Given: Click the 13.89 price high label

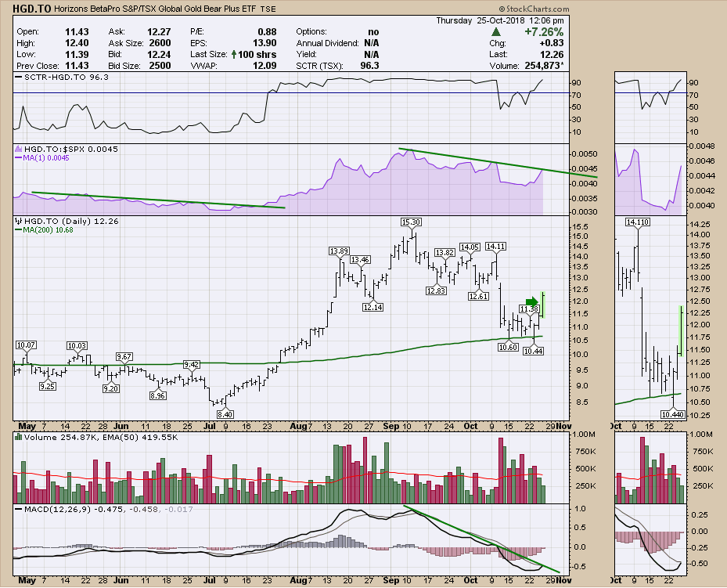Looking at the screenshot, I should (x=339, y=251).
